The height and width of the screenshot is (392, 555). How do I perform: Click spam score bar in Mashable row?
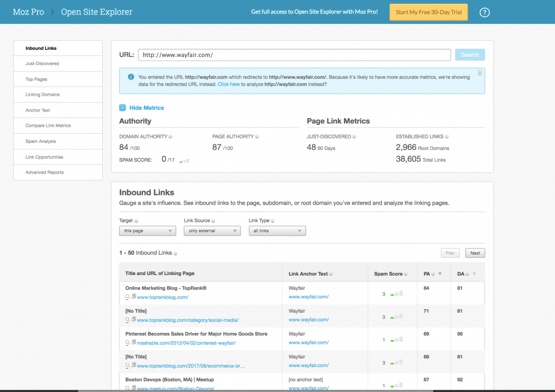point(396,339)
